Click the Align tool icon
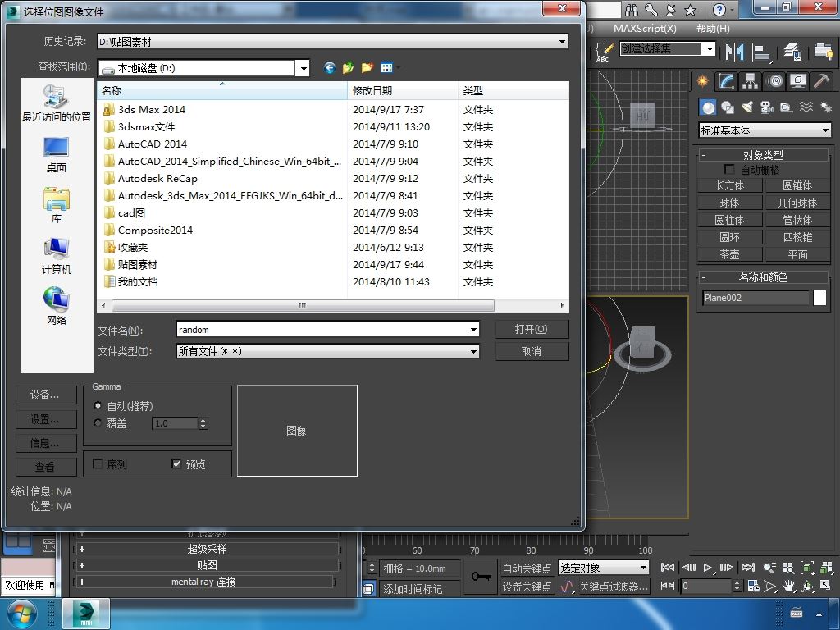This screenshot has width=840, height=630. [x=760, y=52]
